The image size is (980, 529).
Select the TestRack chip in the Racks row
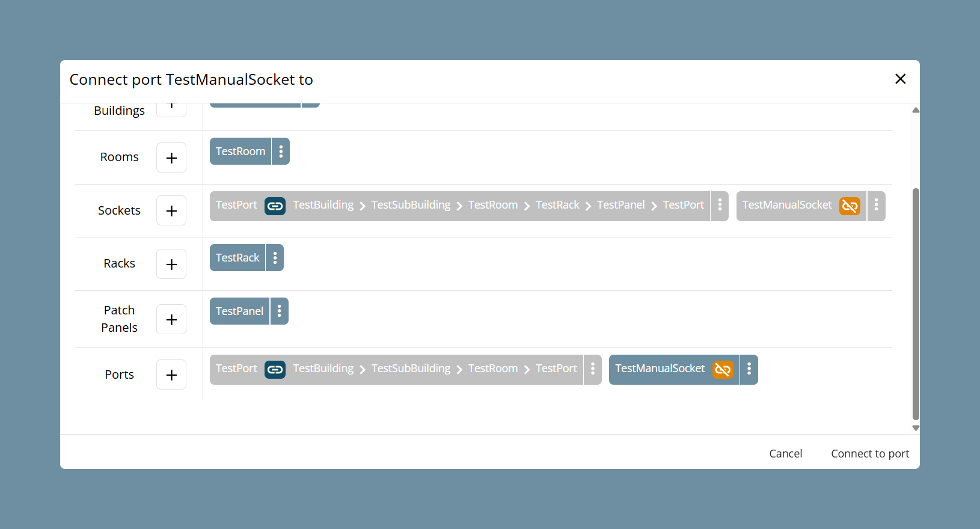click(x=237, y=258)
